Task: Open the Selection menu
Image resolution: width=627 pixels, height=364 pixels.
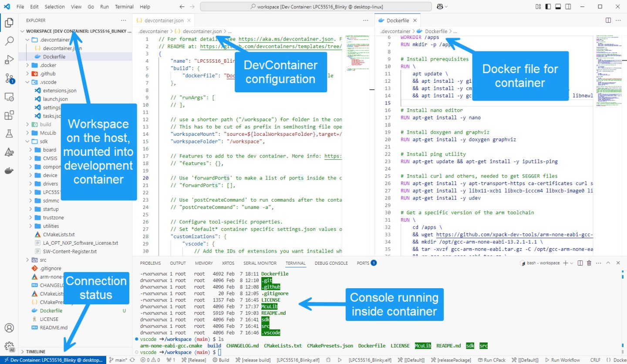Action: (x=54, y=7)
